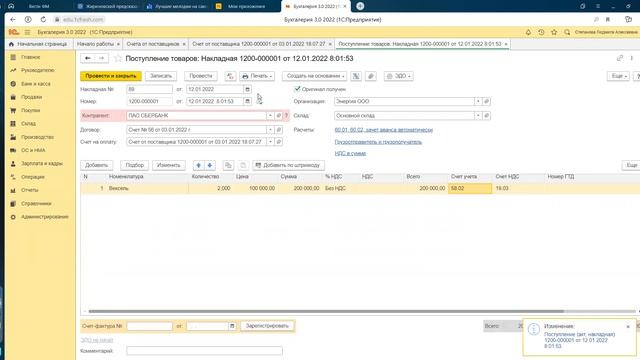Copy the document link icon at top right

(620, 58)
